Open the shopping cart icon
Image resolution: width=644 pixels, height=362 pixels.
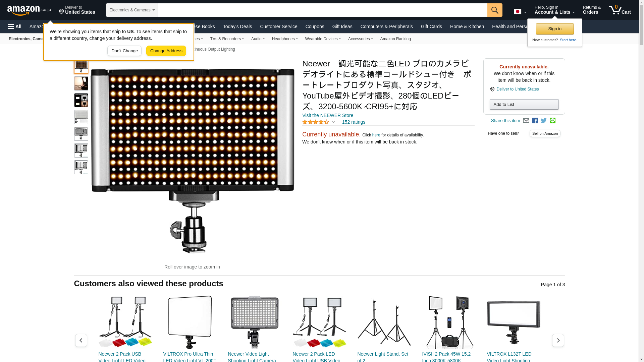[x=620, y=10]
